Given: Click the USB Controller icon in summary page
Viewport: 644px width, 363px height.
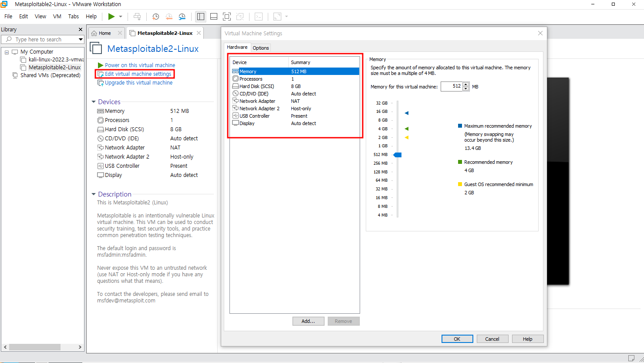Looking at the screenshot, I should click(101, 166).
